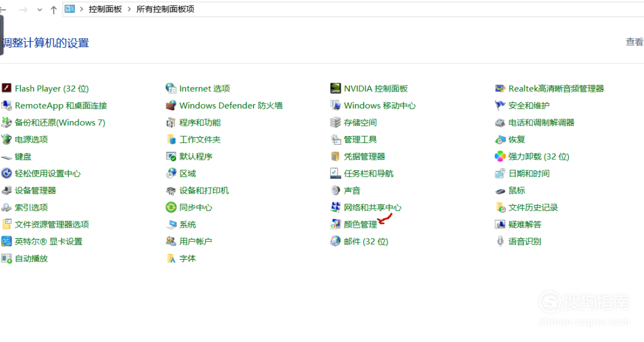This screenshot has height=342, width=644.
Task: Click the 电源选项 battery icon
Action: pos(7,139)
